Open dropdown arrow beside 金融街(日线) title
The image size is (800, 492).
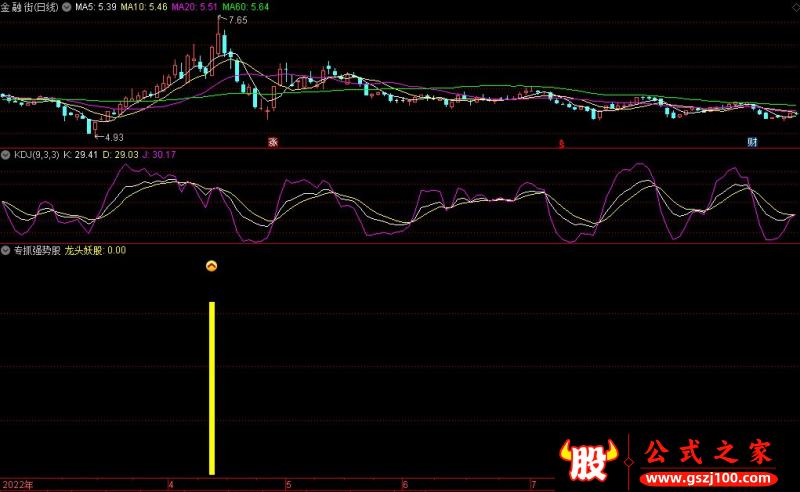(67, 7)
